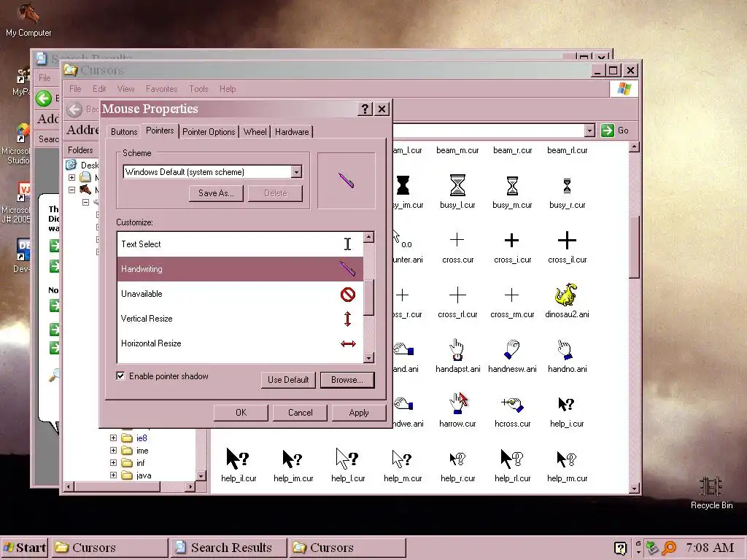
Task: Expand the java folder tree node
Action: click(x=113, y=475)
